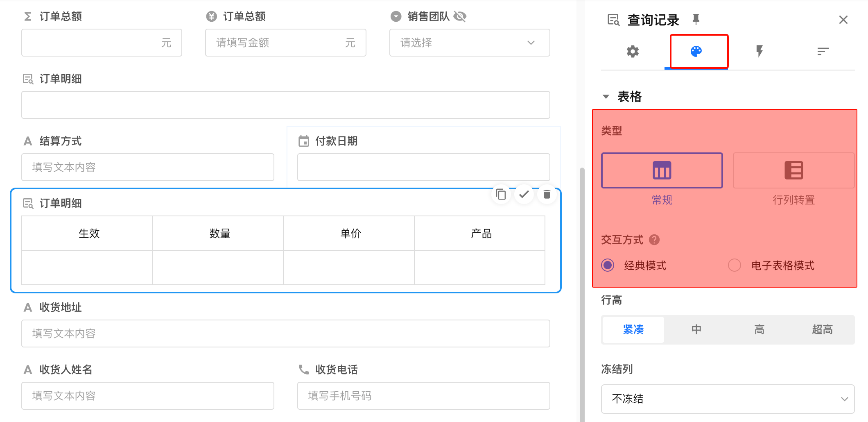Select the 电子表格模式 radio button
868x422 pixels.
coord(735,265)
